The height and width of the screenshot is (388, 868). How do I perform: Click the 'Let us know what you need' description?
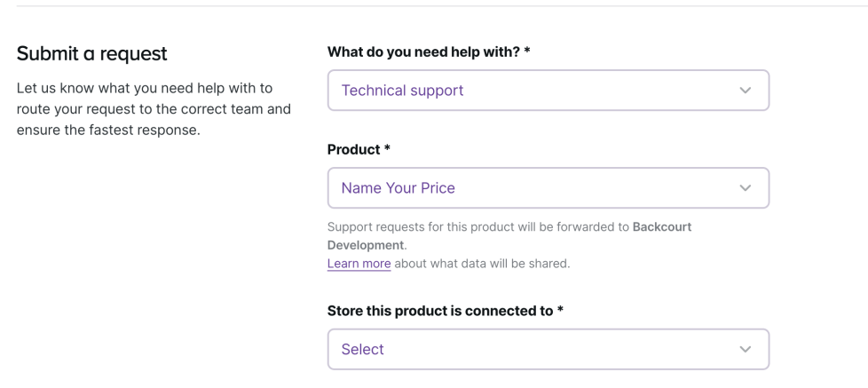[x=145, y=89]
